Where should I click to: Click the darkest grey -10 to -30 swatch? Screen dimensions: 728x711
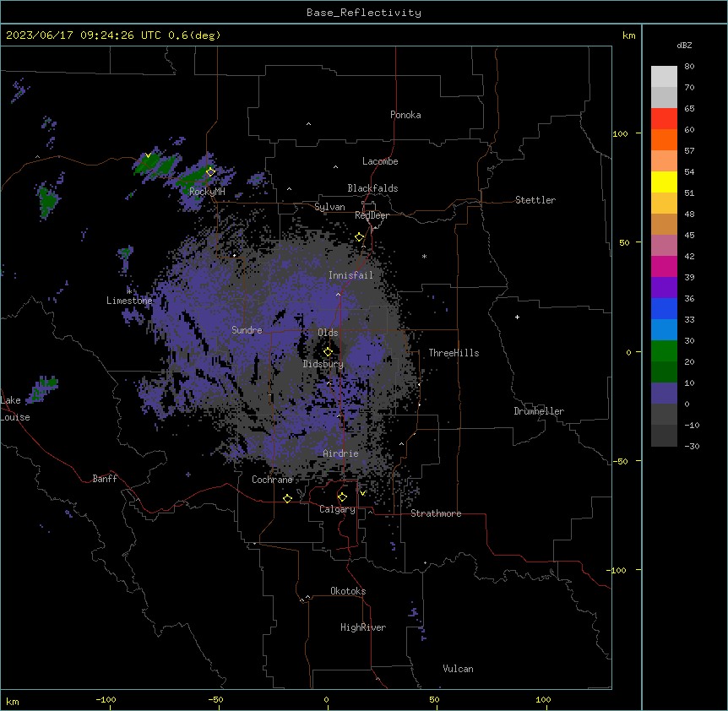coord(664,436)
